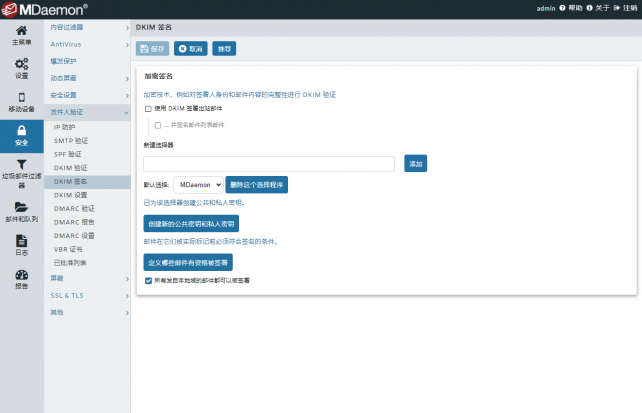Click the 添加 add button

tap(416, 164)
